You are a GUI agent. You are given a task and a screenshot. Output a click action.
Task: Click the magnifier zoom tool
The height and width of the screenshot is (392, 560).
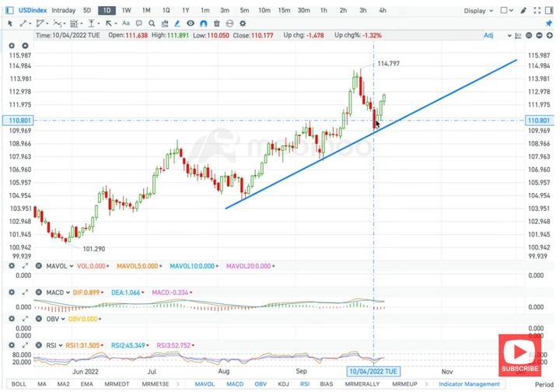tap(152, 23)
